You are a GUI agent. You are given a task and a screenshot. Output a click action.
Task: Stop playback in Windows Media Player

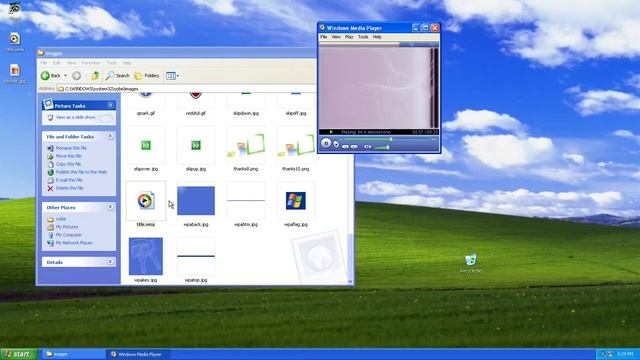(x=336, y=144)
